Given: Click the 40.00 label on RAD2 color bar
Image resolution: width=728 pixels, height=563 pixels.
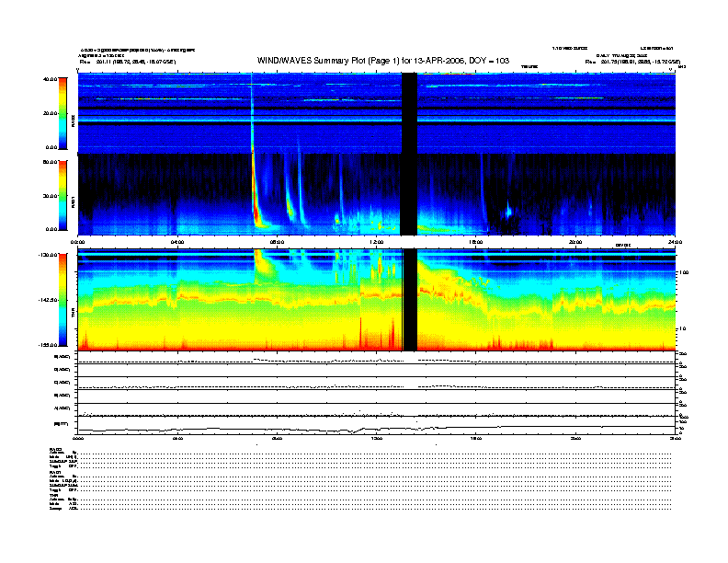Looking at the screenshot, I should tap(50, 79).
